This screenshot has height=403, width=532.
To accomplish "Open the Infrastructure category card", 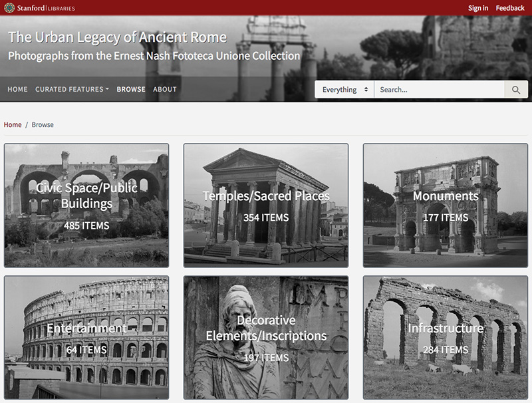I will [446, 338].
